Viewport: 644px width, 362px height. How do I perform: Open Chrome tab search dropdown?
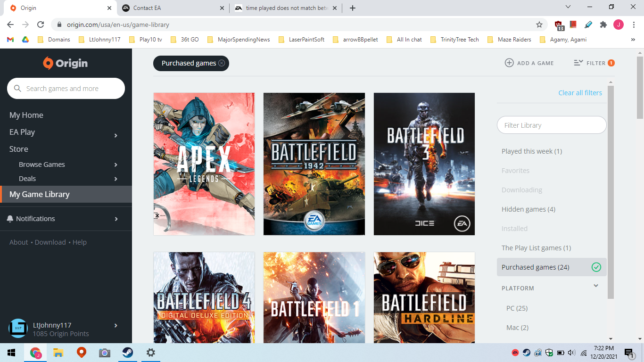pos(568,7)
